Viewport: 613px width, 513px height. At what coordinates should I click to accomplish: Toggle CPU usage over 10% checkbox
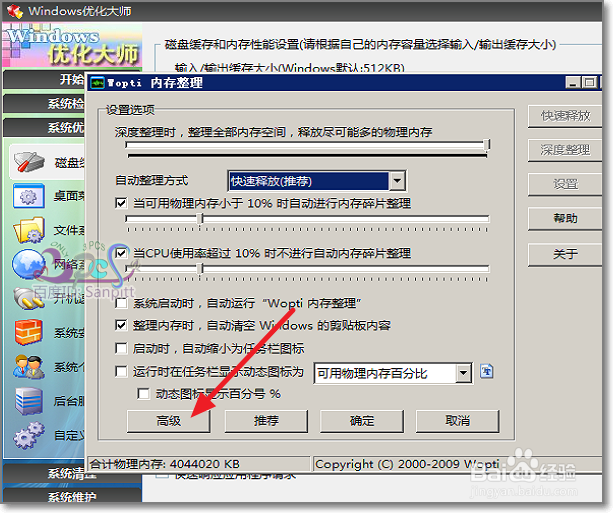pyautogui.click(x=121, y=253)
